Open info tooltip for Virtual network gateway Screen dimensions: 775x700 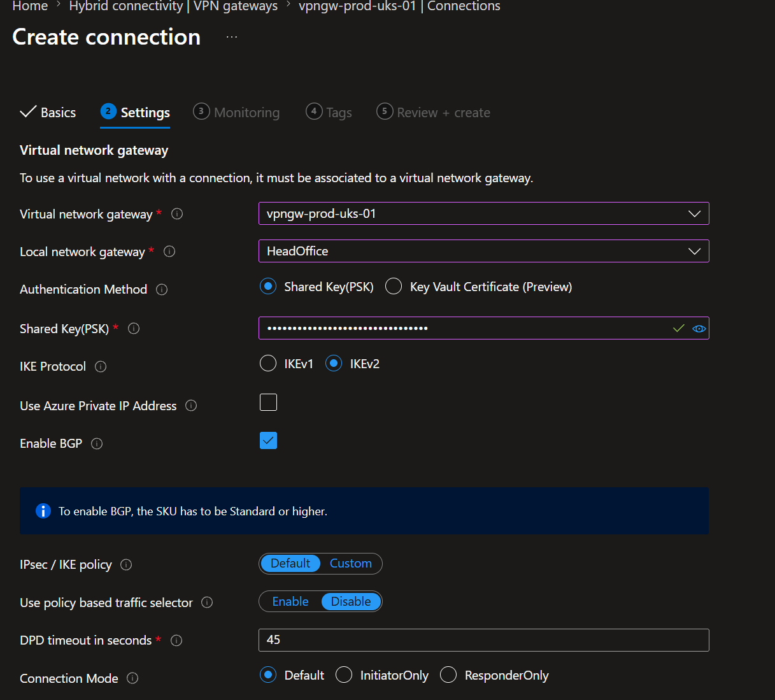[x=178, y=214]
